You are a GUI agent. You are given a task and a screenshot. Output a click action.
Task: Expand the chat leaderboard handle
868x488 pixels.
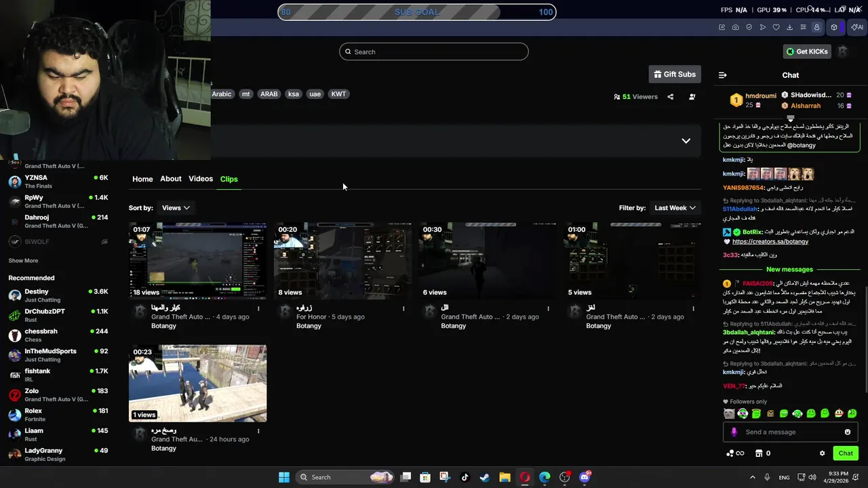tap(791, 118)
